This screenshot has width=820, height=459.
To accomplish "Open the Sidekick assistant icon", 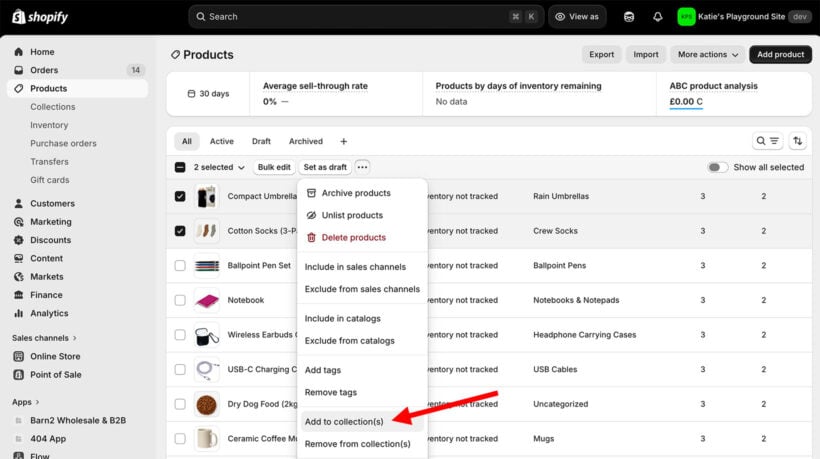I will click(x=629, y=17).
